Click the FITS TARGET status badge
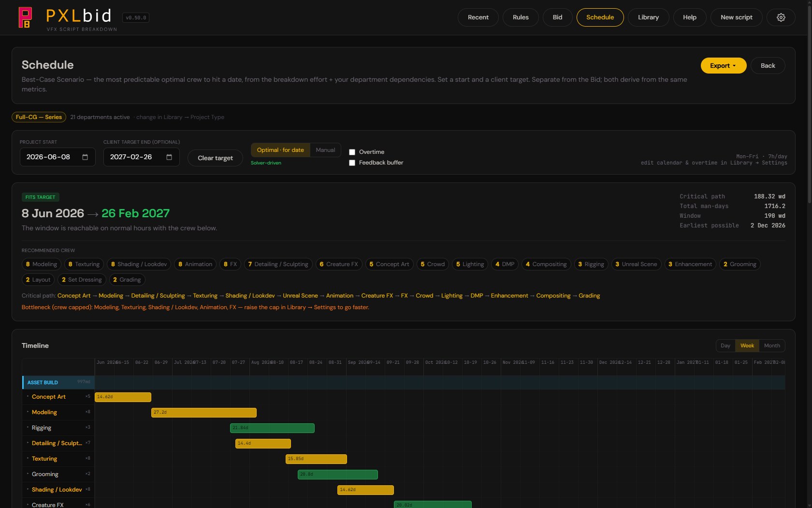The image size is (812, 508). pos(40,197)
